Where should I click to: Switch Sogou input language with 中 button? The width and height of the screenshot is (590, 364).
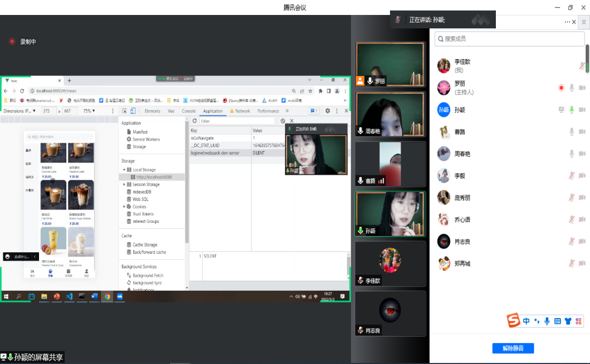pos(526,321)
